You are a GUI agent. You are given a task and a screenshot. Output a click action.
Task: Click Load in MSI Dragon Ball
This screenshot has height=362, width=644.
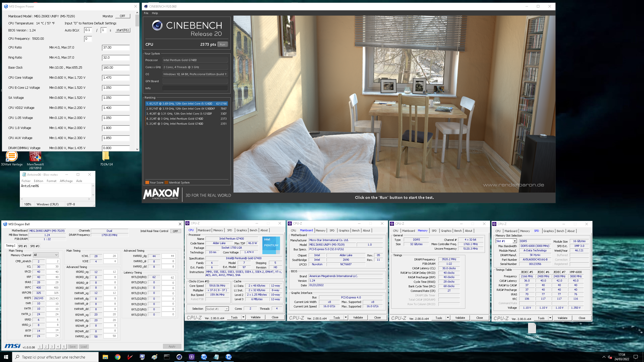coord(84,347)
